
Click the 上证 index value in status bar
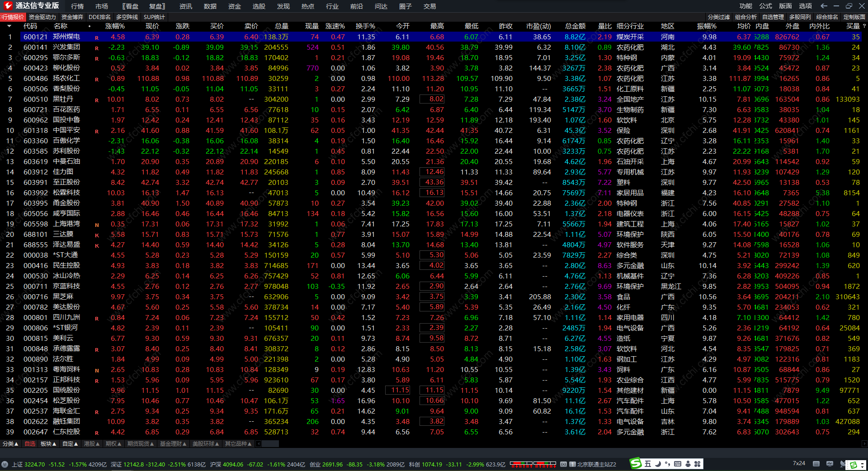coord(34,464)
